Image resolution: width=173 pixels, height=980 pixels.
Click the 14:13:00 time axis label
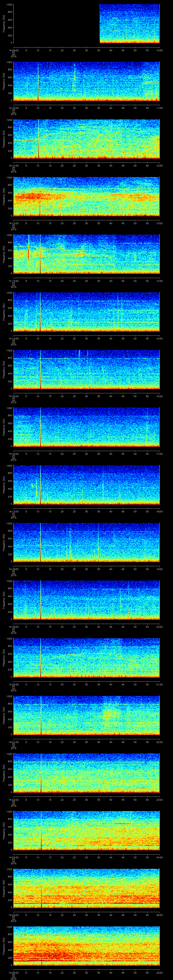point(13,281)
